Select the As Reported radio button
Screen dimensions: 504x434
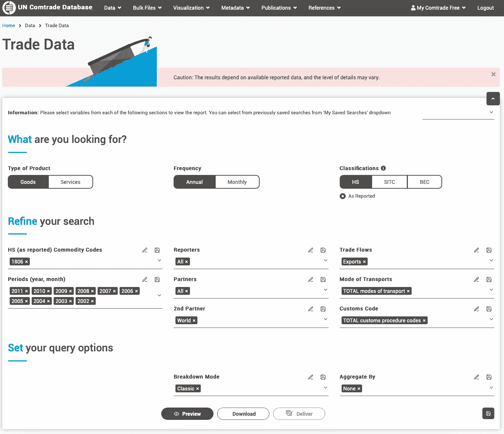343,196
